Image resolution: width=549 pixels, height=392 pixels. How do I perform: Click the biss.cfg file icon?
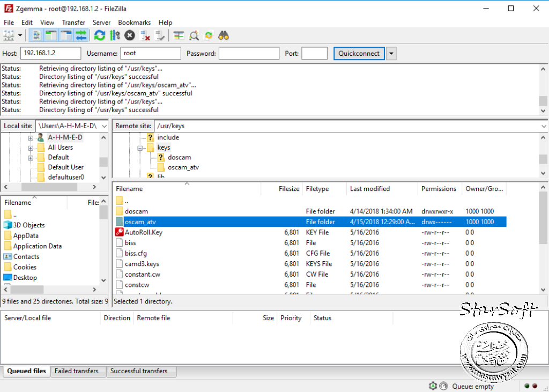point(120,253)
